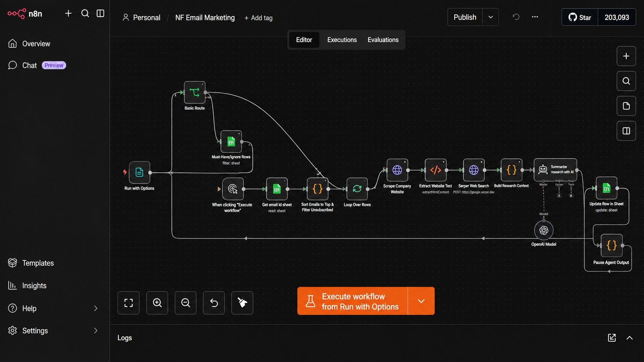Viewport: 644px width, 362px height.
Task: Zoom in on the canvas
Action: (157, 303)
